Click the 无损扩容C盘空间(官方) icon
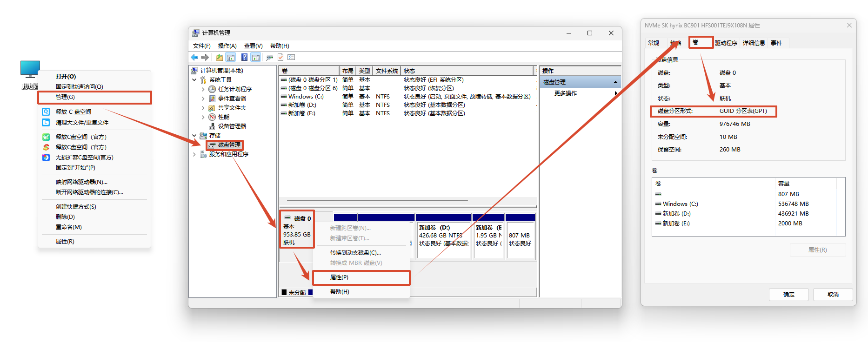The width and height of the screenshot is (868, 342). [x=46, y=158]
